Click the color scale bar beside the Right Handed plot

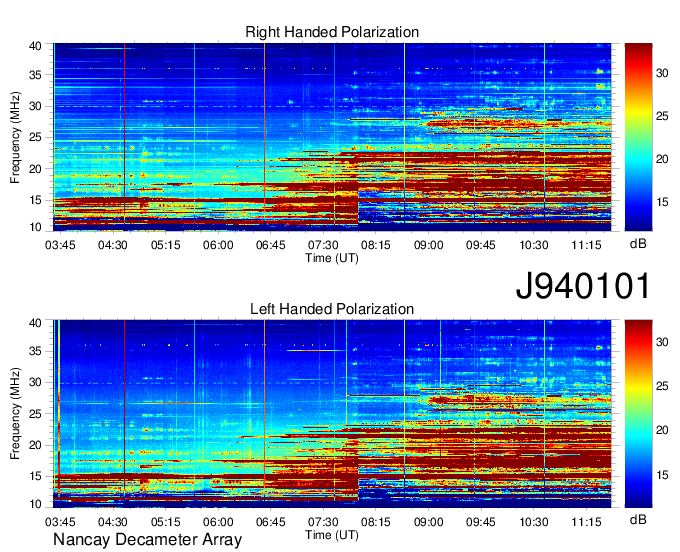(638, 137)
